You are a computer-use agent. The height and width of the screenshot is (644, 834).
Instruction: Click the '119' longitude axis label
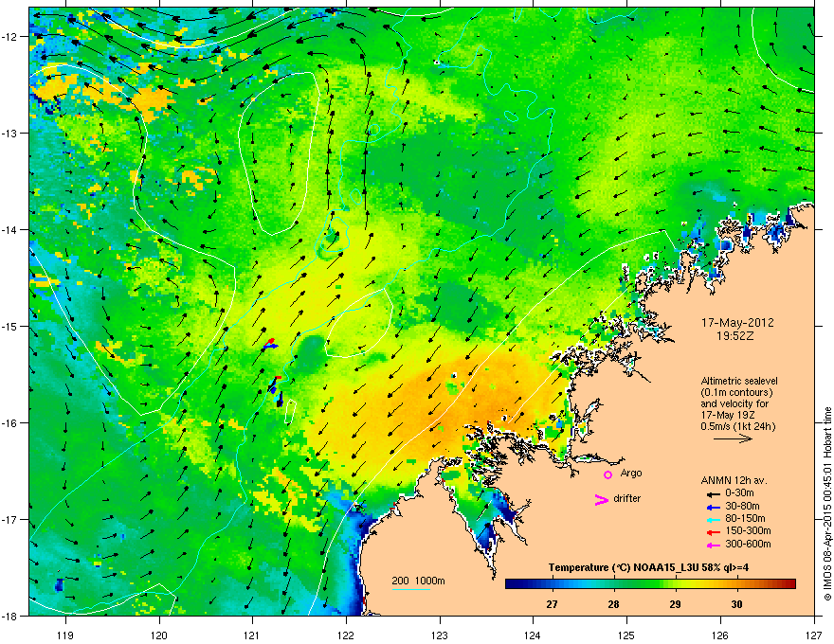coord(65,635)
